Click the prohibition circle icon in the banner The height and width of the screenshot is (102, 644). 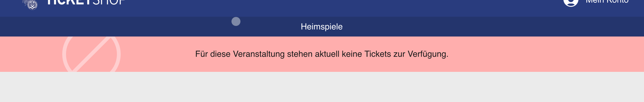(91, 54)
